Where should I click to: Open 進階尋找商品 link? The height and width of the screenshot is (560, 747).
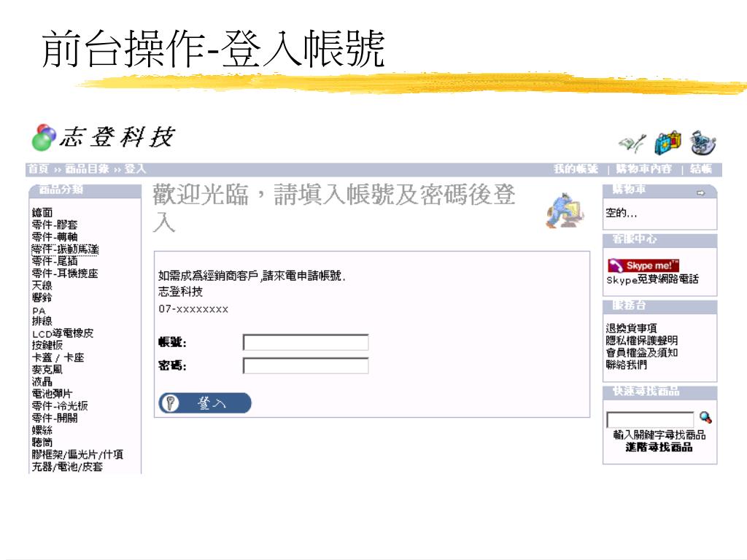click(x=659, y=447)
